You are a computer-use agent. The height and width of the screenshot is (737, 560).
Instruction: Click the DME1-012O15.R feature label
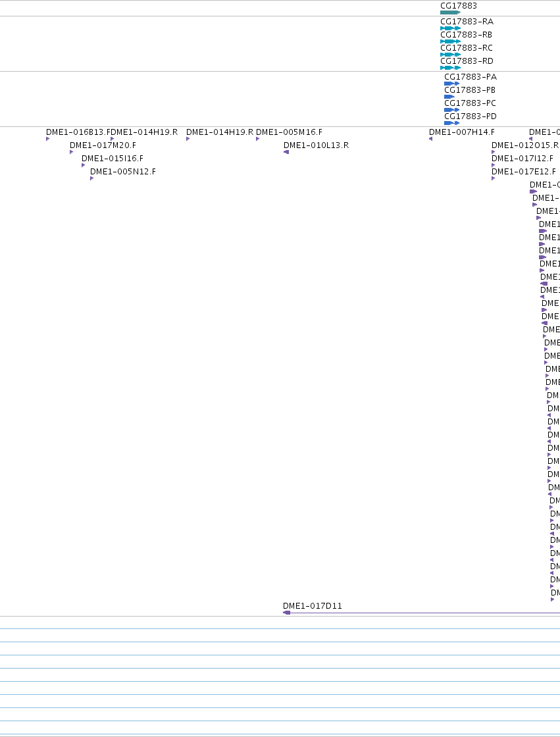tap(525, 145)
